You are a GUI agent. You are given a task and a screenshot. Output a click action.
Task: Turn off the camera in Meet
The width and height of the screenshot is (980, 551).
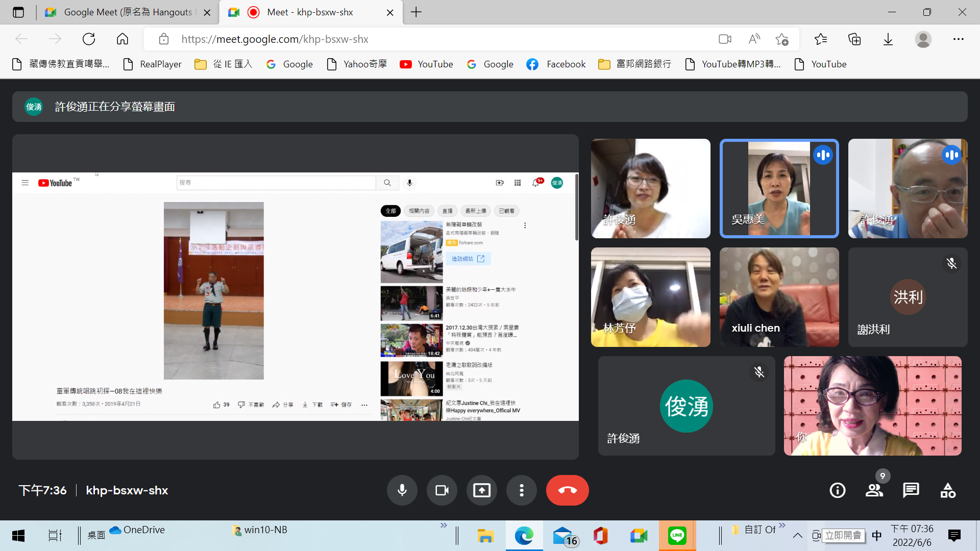[442, 490]
